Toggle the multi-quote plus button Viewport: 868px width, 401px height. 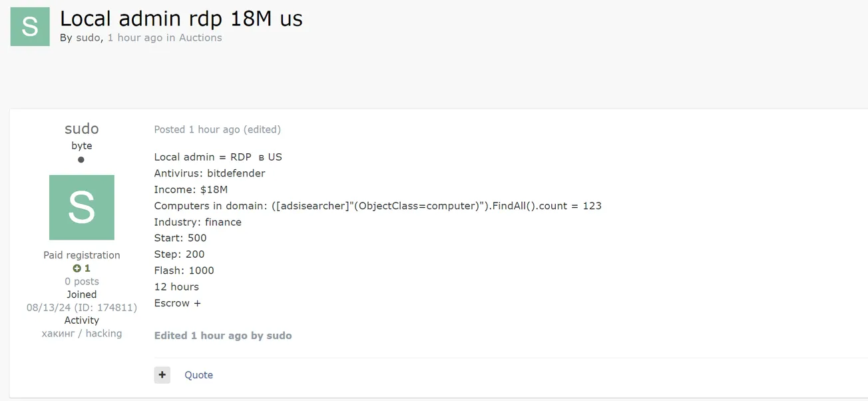point(162,375)
